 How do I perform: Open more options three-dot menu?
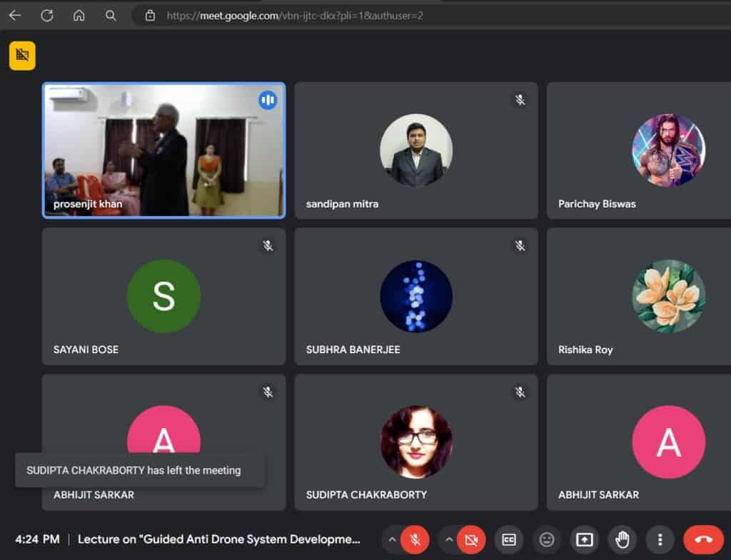tap(660, 539)
